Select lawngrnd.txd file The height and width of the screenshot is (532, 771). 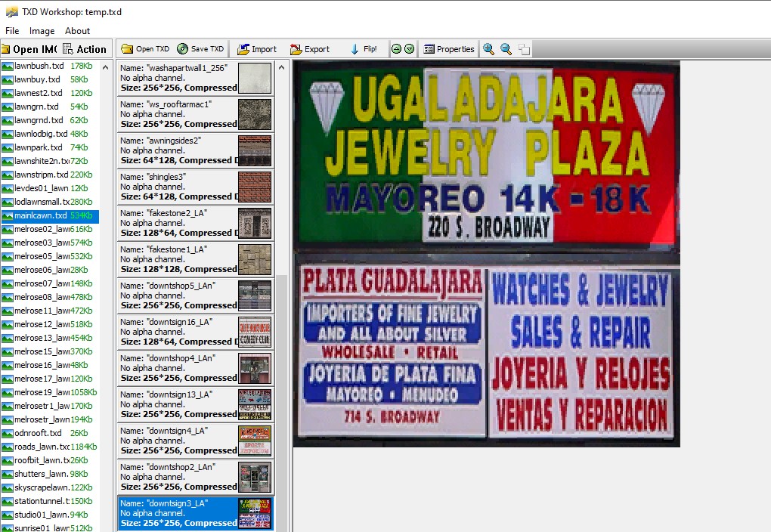[x=50, y=120]
